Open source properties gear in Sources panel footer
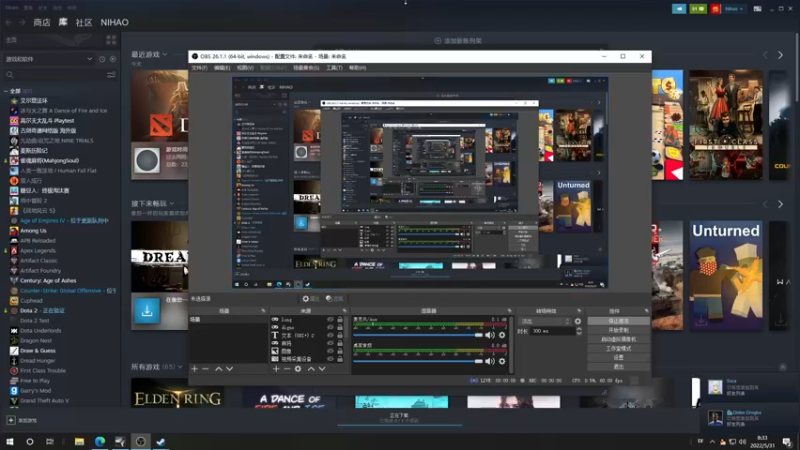The width and height of the screenshot is (800, 450). (x=298, y=368)
